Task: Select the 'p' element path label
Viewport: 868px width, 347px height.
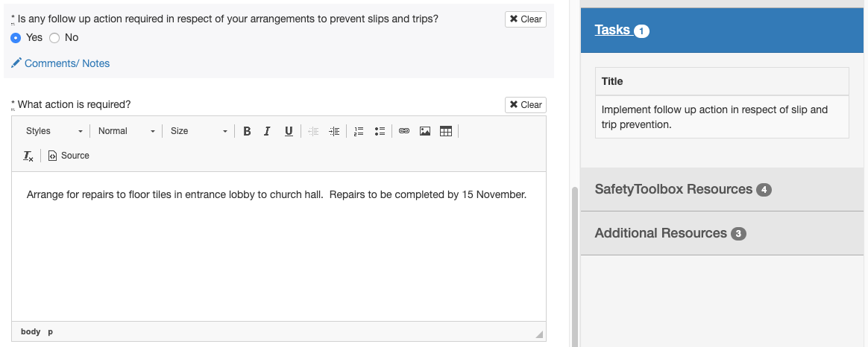Action: point(51,331)
